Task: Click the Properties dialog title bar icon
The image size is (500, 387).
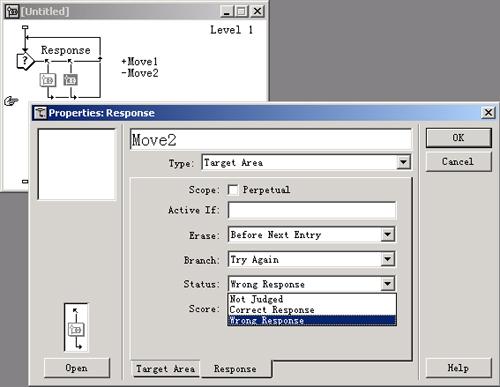Action: click(40, 113)
